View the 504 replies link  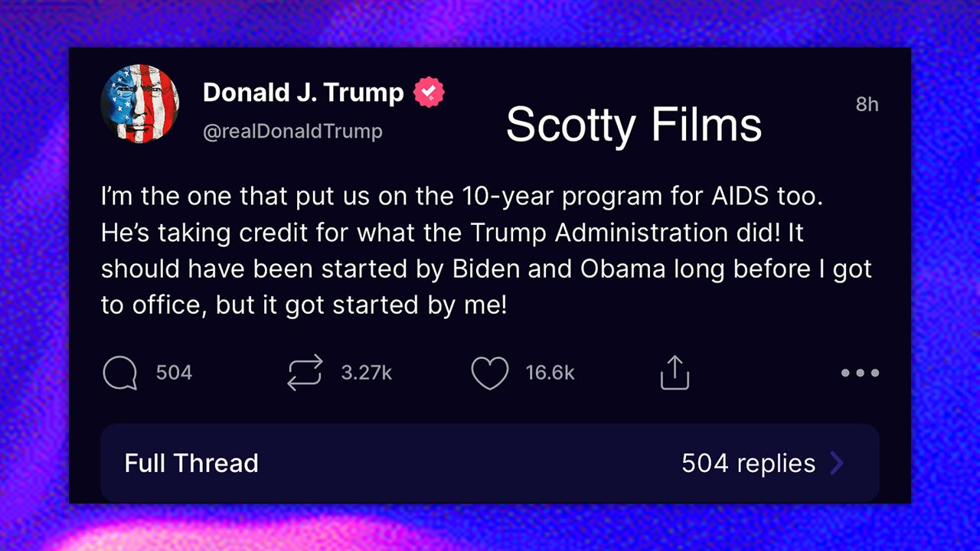748,463
